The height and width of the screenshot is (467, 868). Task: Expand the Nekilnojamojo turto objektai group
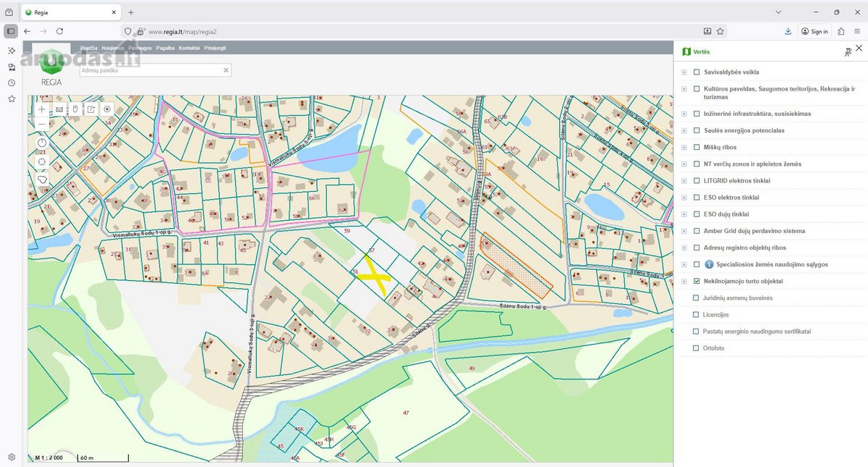coord(684,281)
